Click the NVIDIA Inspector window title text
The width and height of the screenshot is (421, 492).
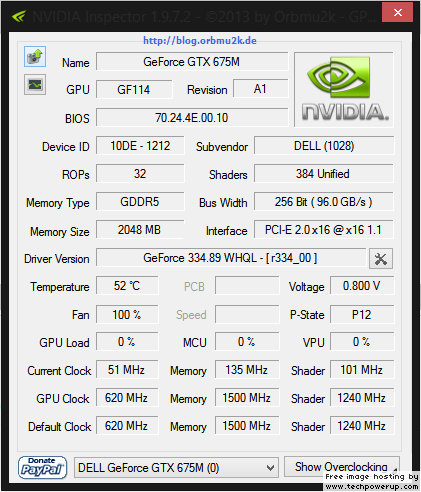point(204,17)
